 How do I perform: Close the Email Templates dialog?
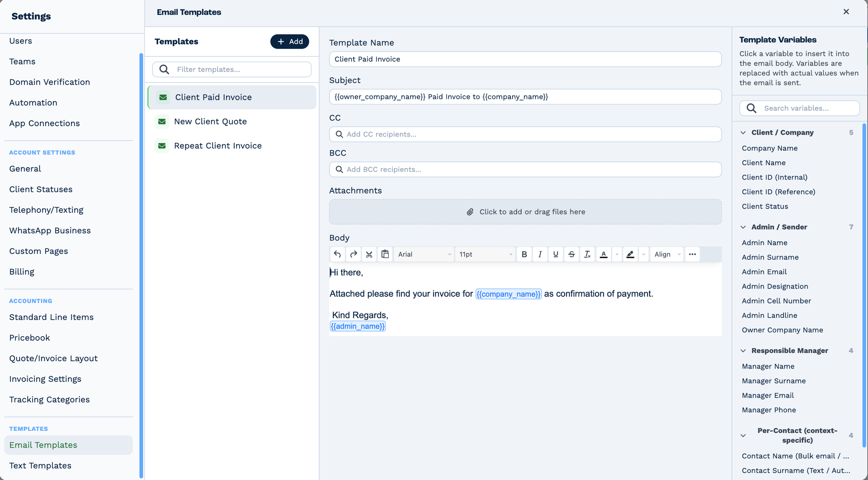(x=846, y=12)
